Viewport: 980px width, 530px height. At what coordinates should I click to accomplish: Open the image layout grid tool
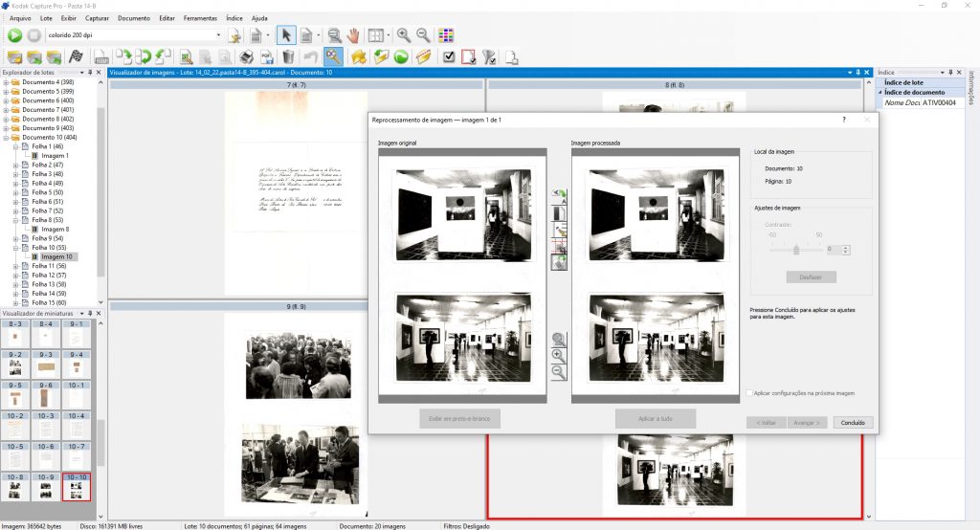tap(376, 35)
